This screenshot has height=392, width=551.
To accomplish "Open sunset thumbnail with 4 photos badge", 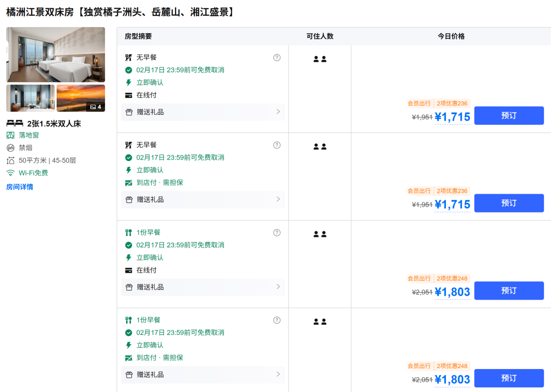I will click(81, 98).
